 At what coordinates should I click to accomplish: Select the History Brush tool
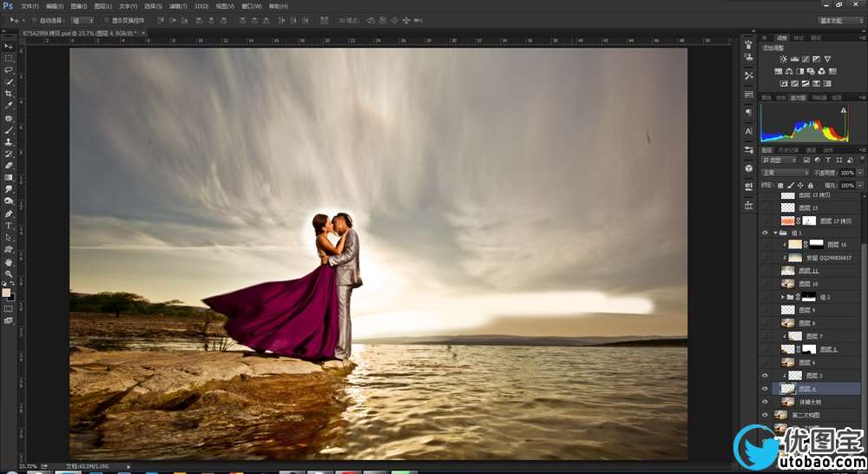[x=9, y=154]
